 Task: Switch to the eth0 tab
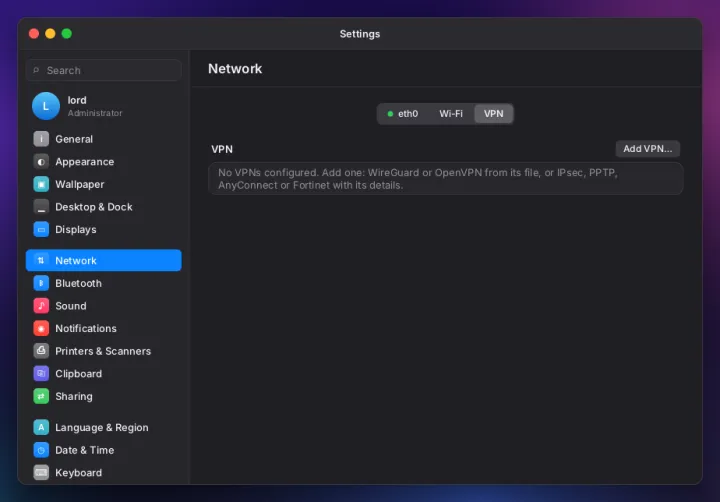click(x=403, y=113)
